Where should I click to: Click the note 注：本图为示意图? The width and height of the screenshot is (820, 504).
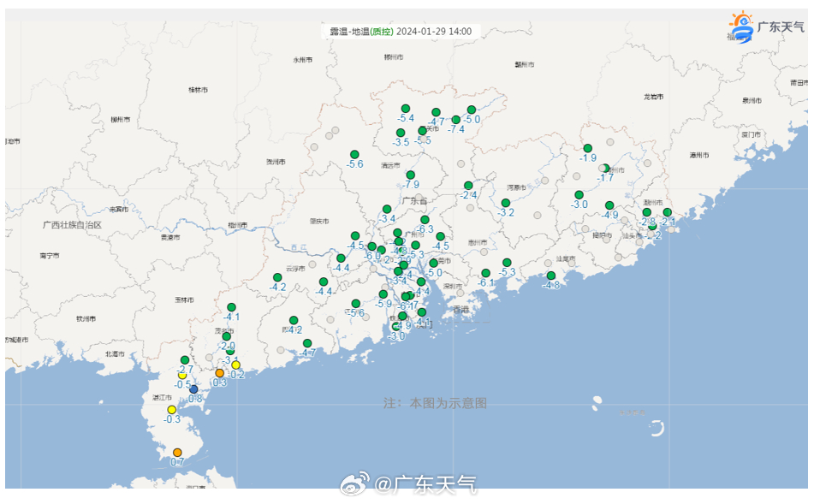(x=435, y=403)
